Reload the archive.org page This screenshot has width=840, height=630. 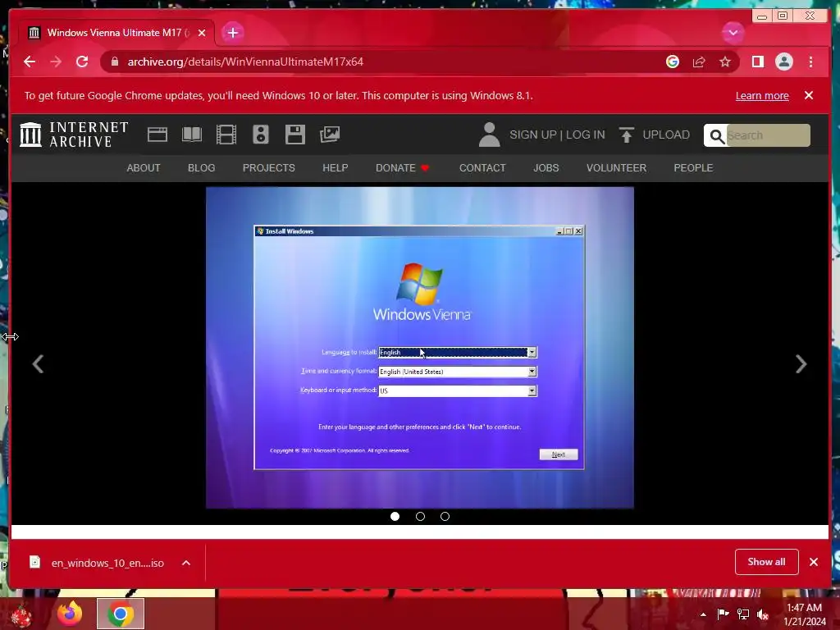[82, 62]
